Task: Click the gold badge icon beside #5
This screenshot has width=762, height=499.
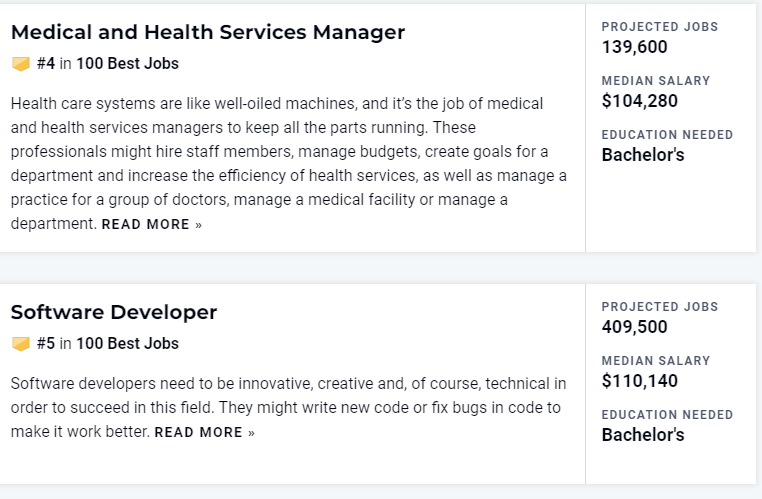Action: (x=21, y=344)
